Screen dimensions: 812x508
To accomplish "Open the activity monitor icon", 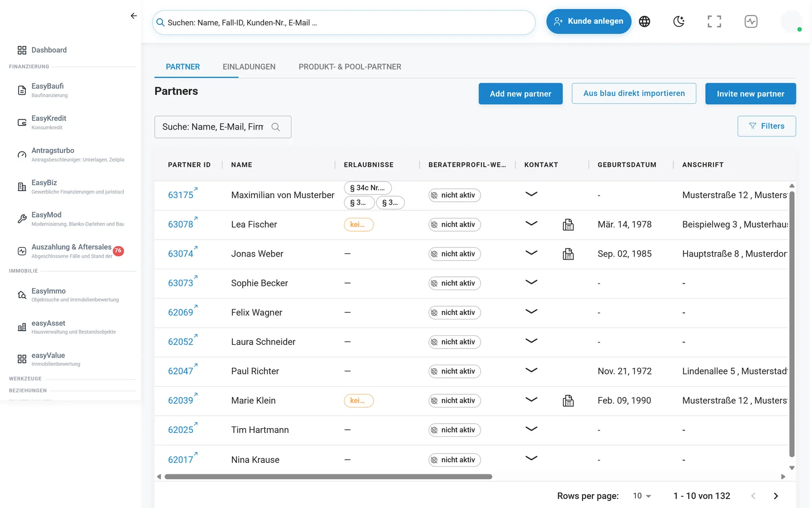I will coord(751,21).
